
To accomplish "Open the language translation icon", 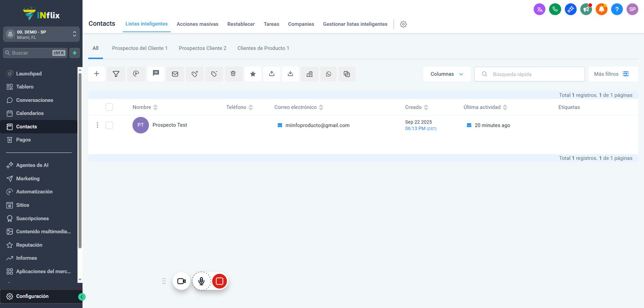I will [539, 9].
